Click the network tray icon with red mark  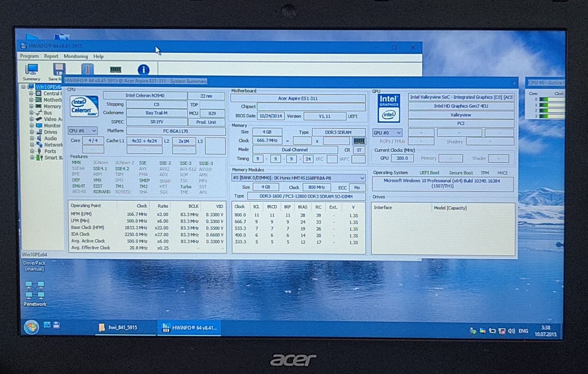(502, 331)
